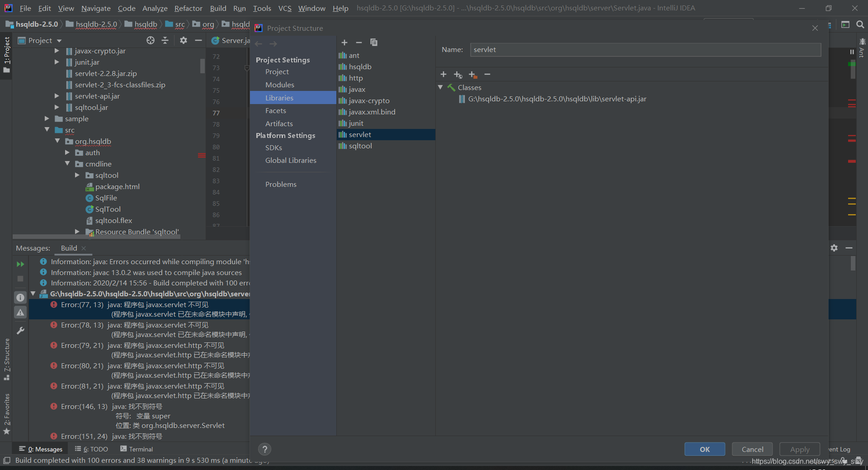Image resolution: width=868 pixels, height=470 pixels.
Task: Hide the Project tool window
Action: coord(198,40)
